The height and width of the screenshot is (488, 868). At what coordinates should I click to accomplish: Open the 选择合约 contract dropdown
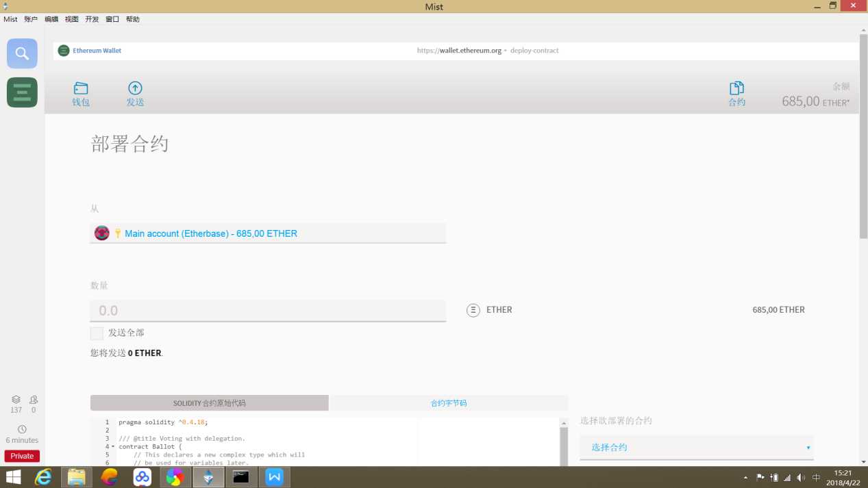(x=697, y=447)
